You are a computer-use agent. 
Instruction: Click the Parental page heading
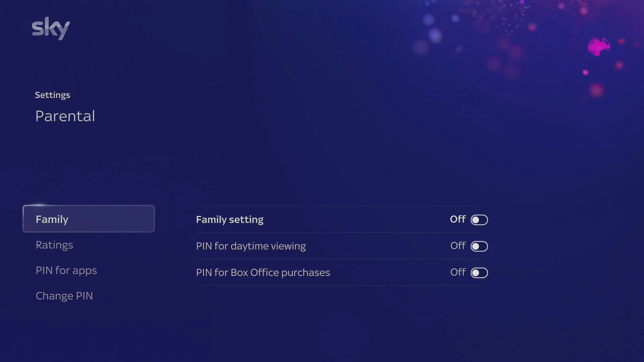65,116
